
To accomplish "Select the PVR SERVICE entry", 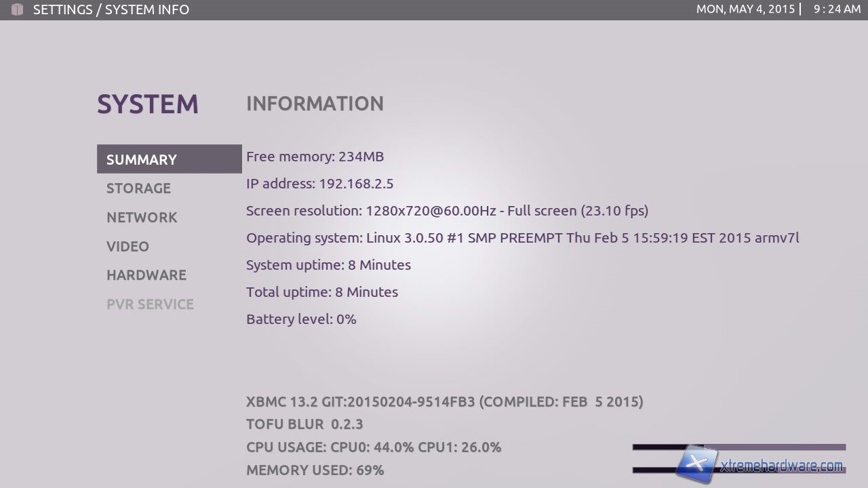I will tap(150, 304).
